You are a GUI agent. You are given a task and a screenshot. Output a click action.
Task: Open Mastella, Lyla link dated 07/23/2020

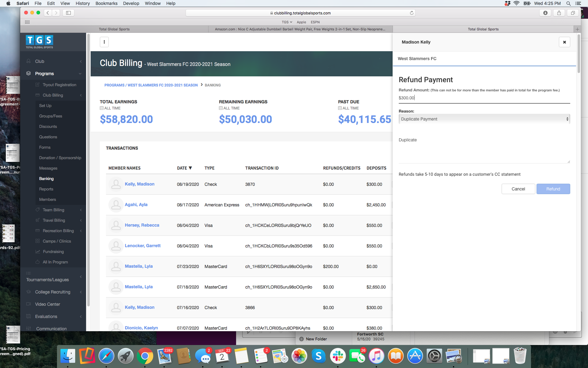[x=139, y=266]
